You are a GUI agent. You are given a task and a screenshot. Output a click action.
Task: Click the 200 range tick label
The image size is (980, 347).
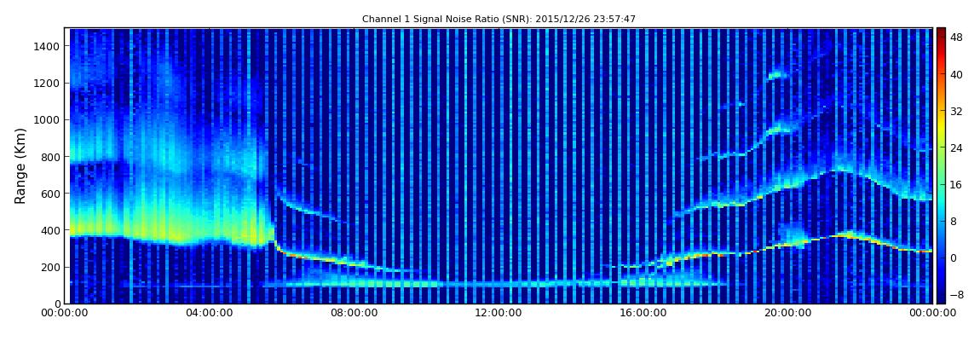click(x=50, y=268)
